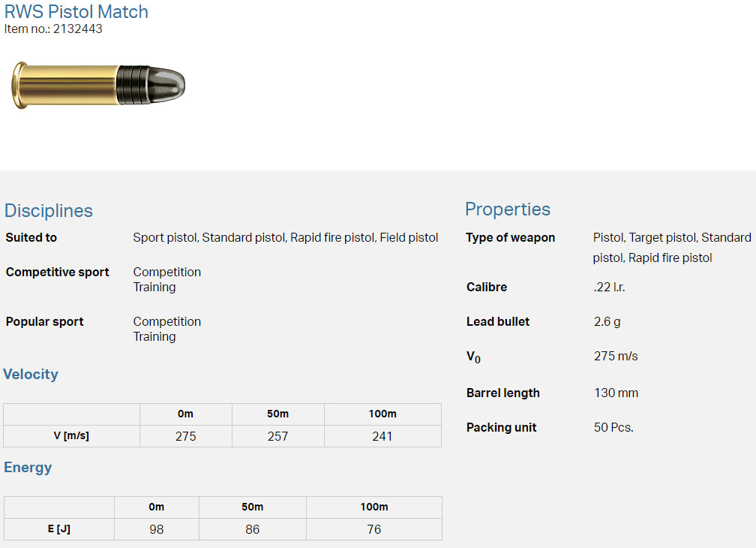Click the item number 2132443 text
This screenshot has height=548, width=756.
[53, 29]
